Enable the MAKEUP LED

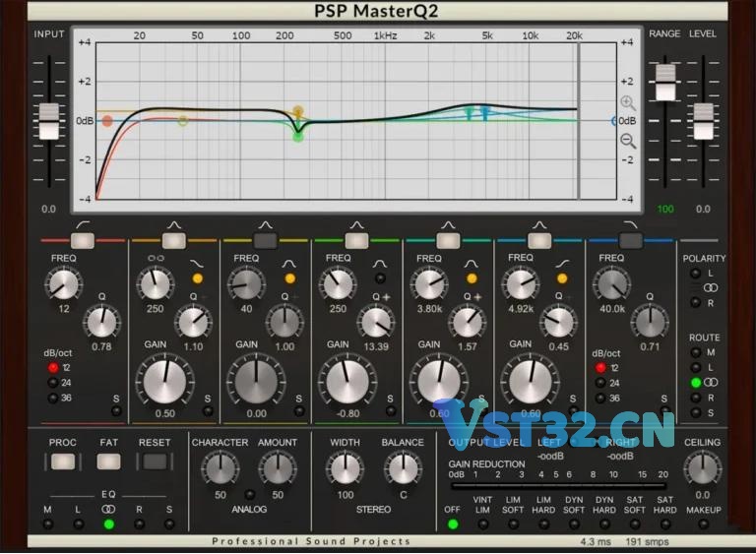pyautogui.click(x=703, y=524)
